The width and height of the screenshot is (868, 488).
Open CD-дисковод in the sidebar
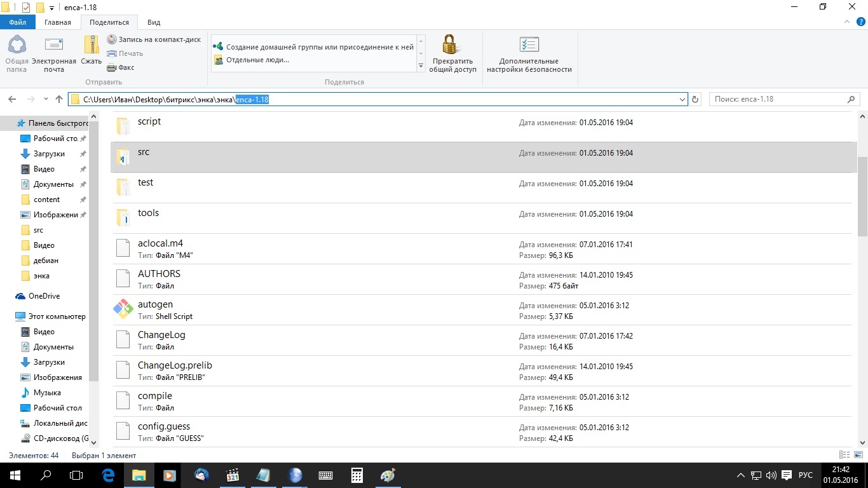point(53,438)
